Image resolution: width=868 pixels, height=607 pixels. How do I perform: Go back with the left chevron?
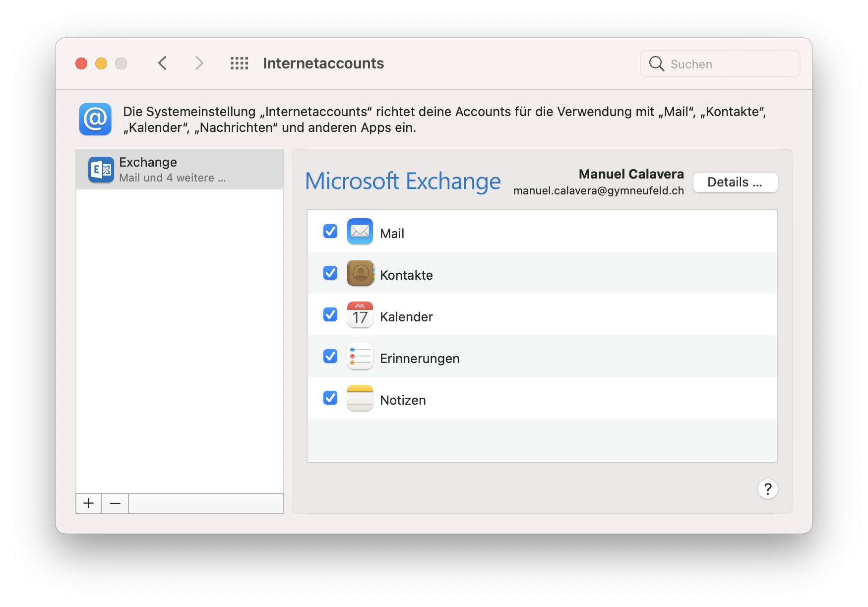(x=163, y=63)
